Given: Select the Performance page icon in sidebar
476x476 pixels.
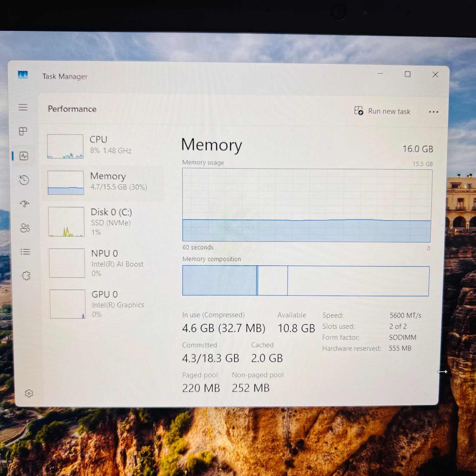Looking at the screenshot, I should click(x=24, y=156).
